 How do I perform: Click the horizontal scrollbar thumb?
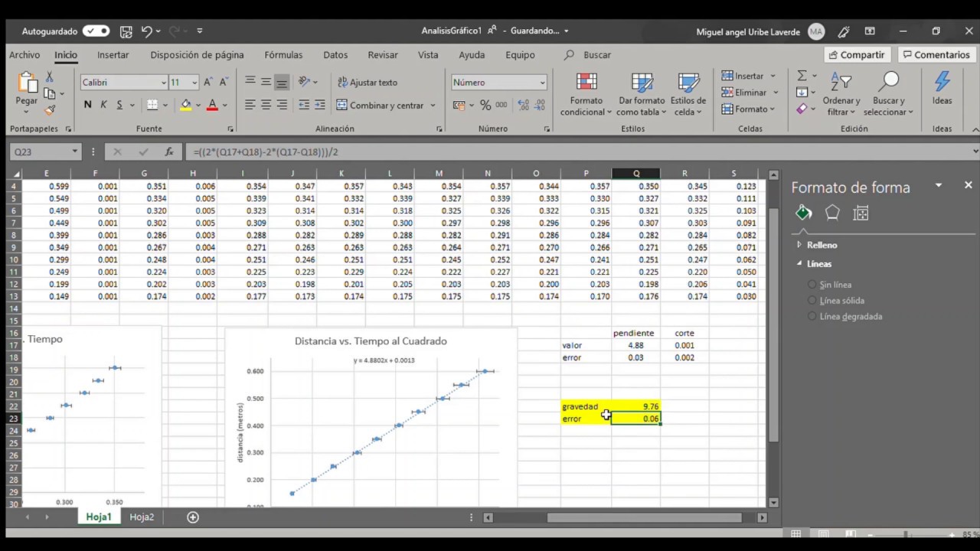[644, 518]
